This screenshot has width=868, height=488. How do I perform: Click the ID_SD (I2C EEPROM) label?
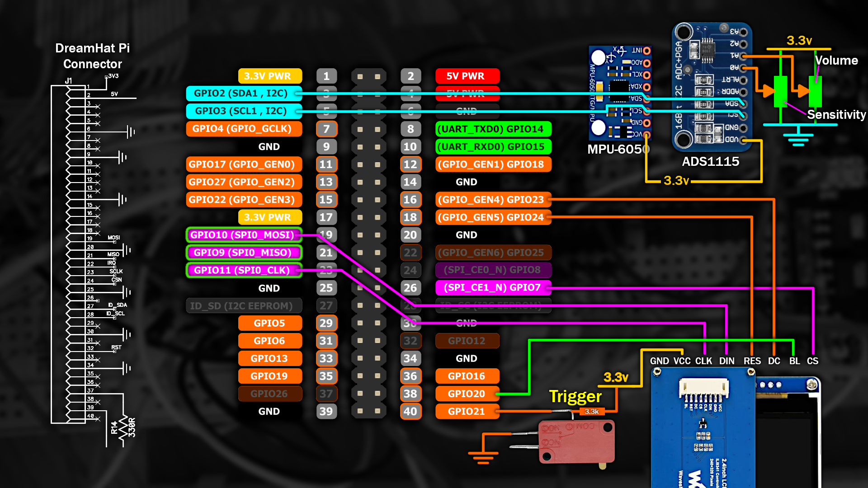[x=244, y=306]
